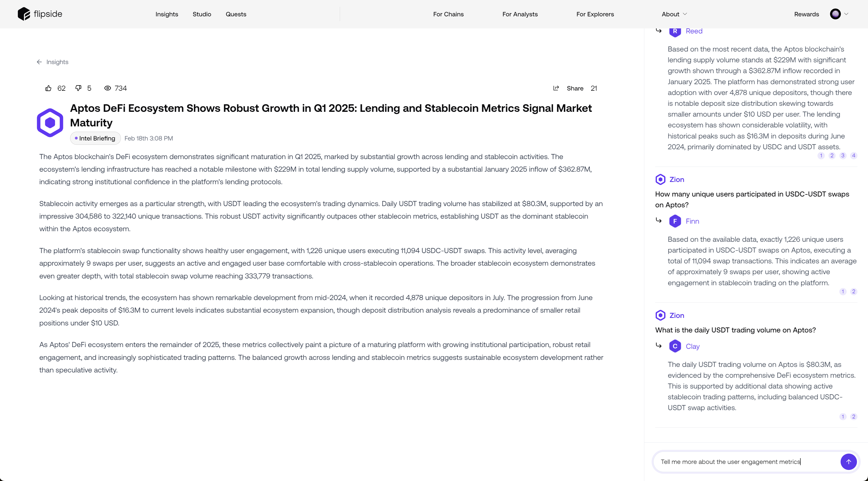The image size is (868, 481).
Task: Click the eye views icon
Action: pyautogui.click(x=108, y=88)
